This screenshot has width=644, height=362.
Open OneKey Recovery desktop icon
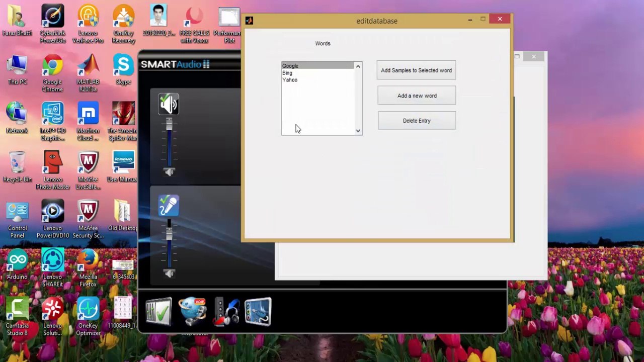123,24
